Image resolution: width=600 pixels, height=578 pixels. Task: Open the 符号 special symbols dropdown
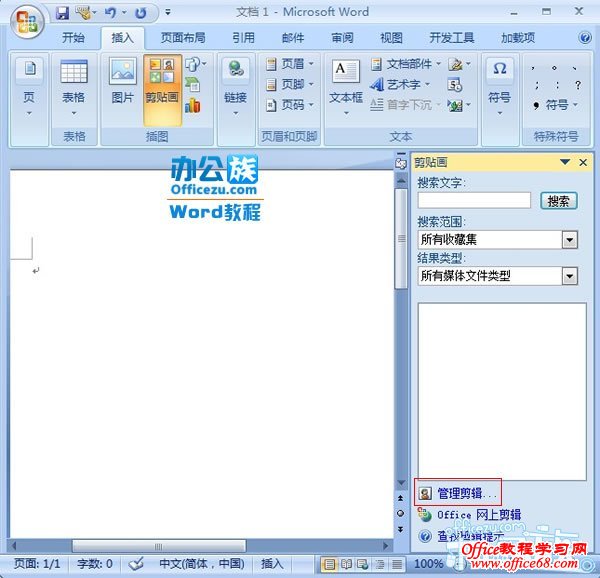click(x=556, y=105)
